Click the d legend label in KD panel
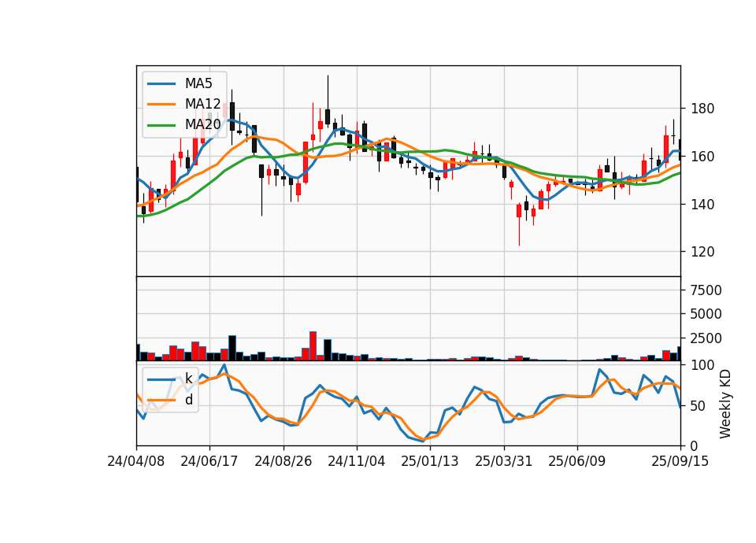Image resolution: width=756 pixels, height=543 pixels. 188,400
